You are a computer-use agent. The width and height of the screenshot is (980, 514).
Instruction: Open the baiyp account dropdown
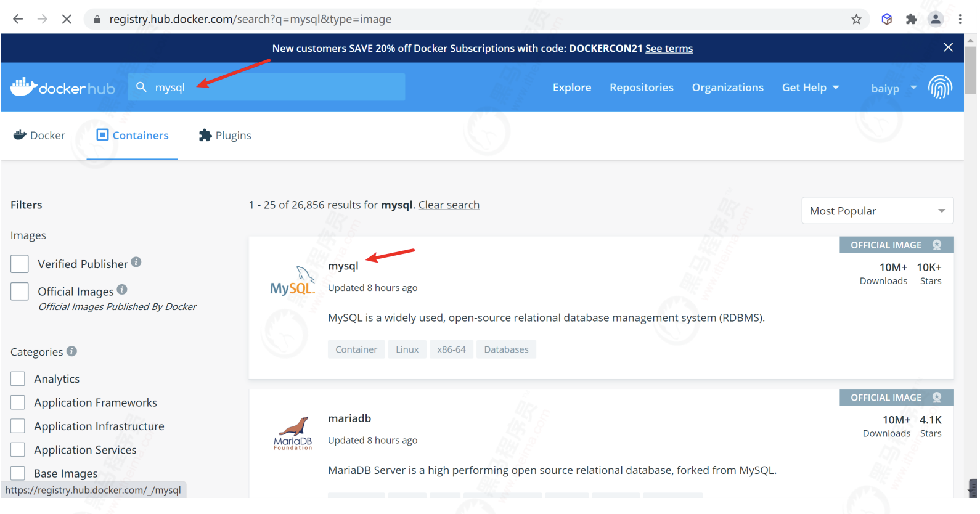tap(894, 88)
